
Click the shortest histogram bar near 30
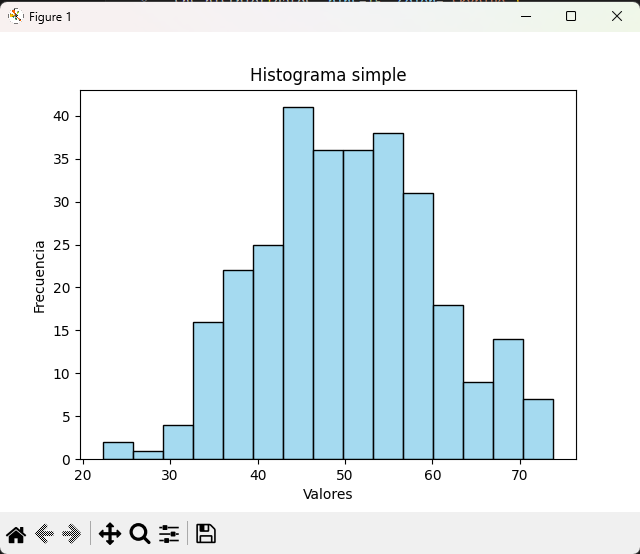coord(148,455)
